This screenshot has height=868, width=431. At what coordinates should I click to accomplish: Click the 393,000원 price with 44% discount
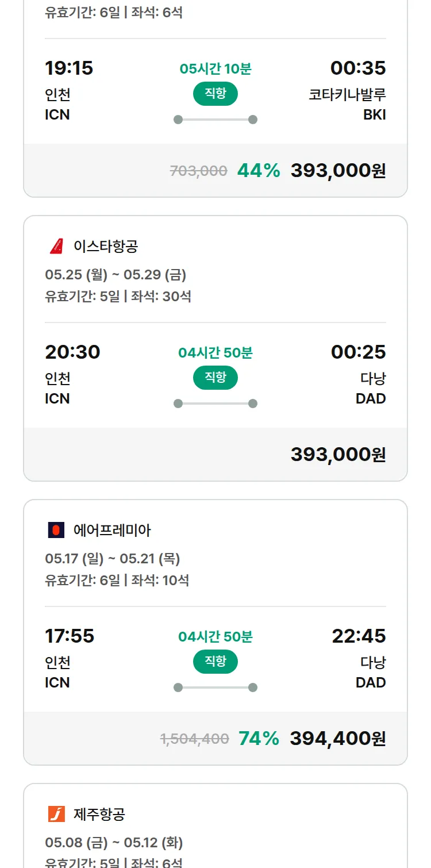point(338,171)
